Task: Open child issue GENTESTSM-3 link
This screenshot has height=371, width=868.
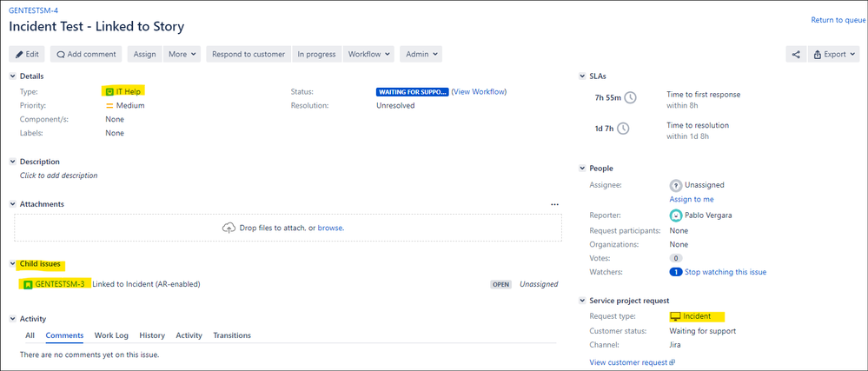Action: 60,284
